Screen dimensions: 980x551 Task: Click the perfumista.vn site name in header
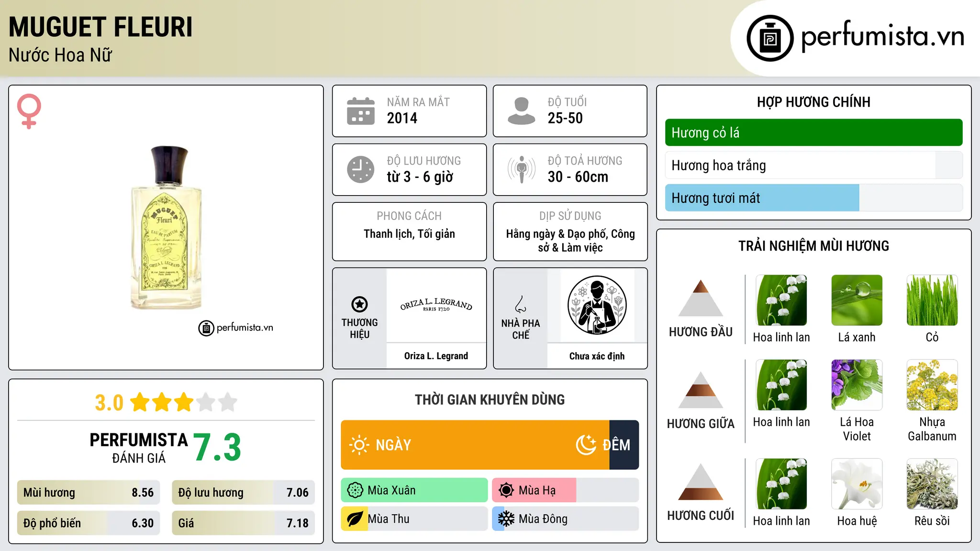pos(883,37)
